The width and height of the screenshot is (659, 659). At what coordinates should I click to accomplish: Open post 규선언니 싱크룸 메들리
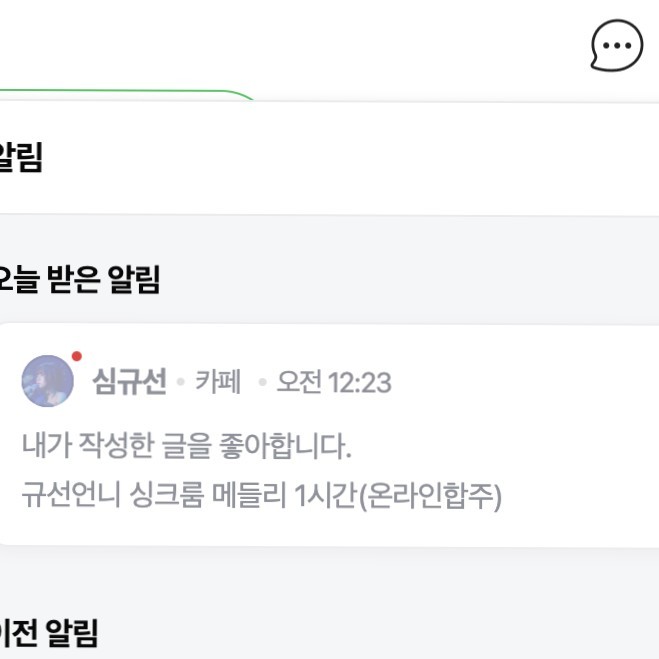coord(150,496)
